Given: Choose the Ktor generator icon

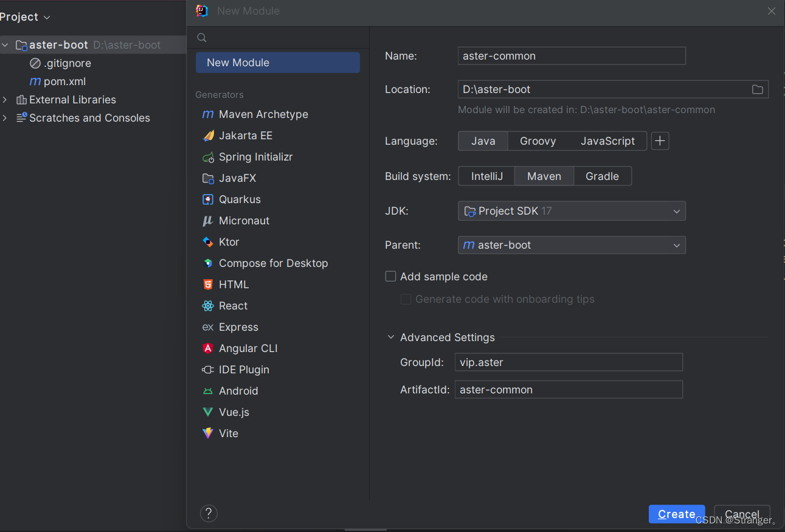Looking at the screenshot, I should pos(208,242).
